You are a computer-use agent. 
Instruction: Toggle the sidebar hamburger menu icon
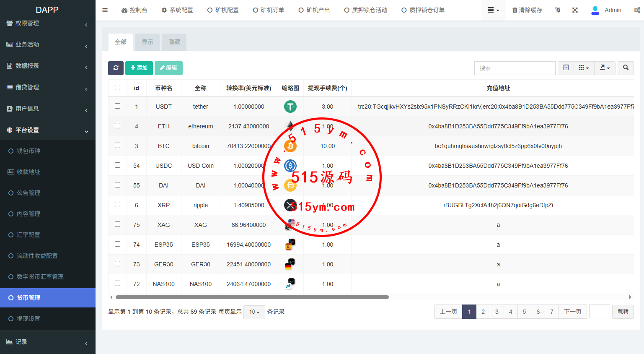click(x=105, y=10)
